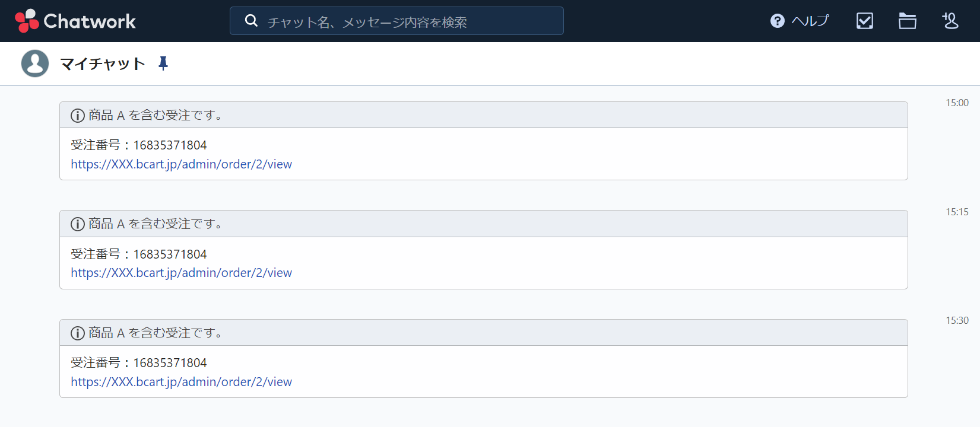Viewport: 980px width, 427px height.
Task: Open the task management checkbox icon
Action: click(x=864, y=21)
